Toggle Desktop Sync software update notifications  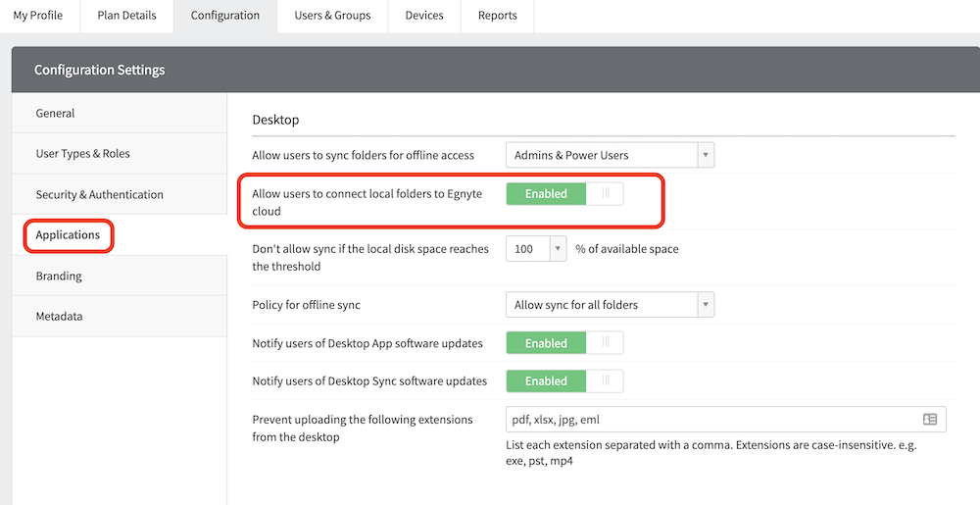coord(564,380)
